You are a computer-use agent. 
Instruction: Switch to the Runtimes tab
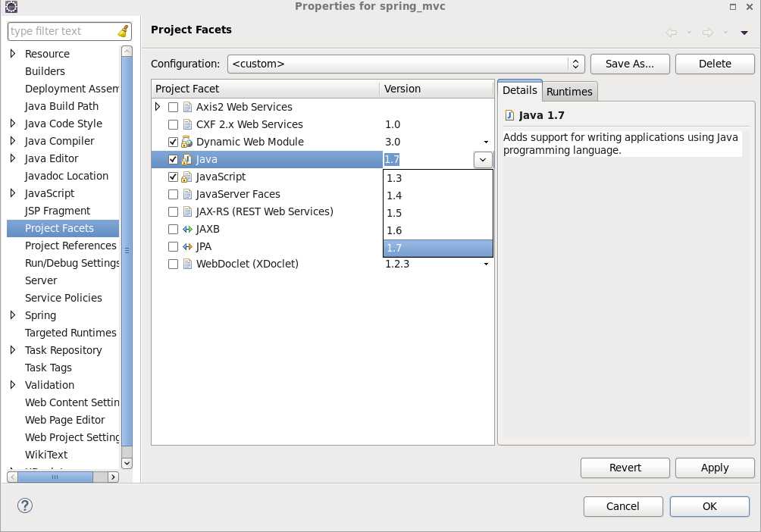(x=569, y=92)
